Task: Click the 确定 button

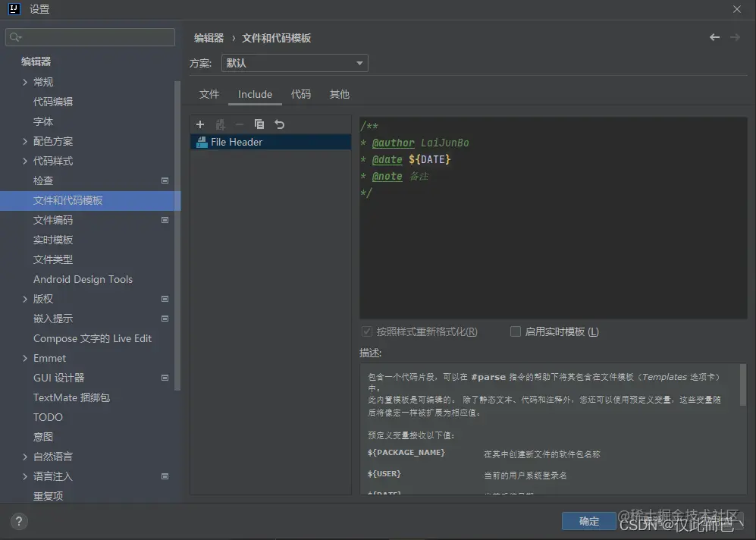Action: tap(588, 521)
